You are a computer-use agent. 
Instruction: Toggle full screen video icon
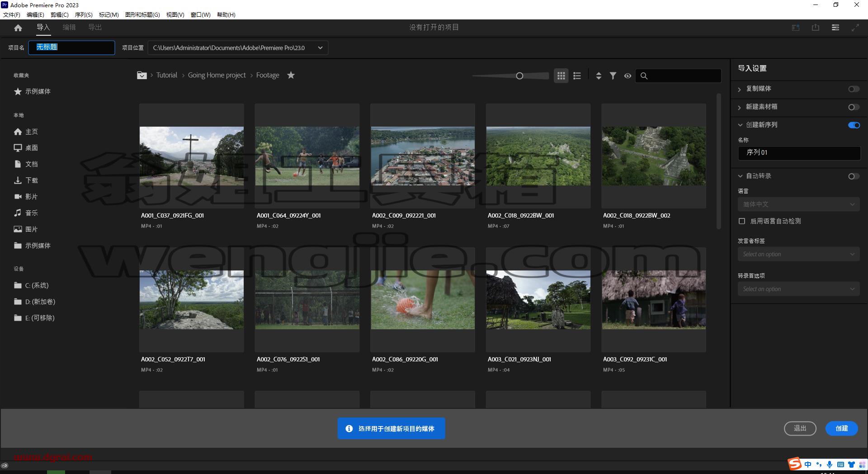point(855,28)
